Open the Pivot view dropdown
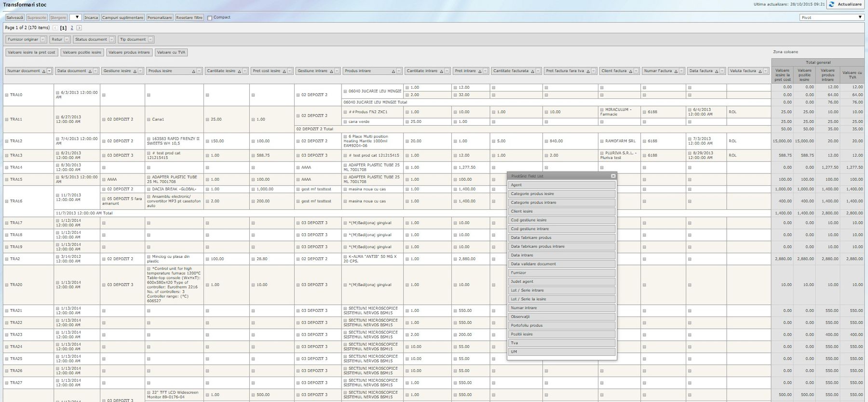868x402 pixels. point(860,17)
